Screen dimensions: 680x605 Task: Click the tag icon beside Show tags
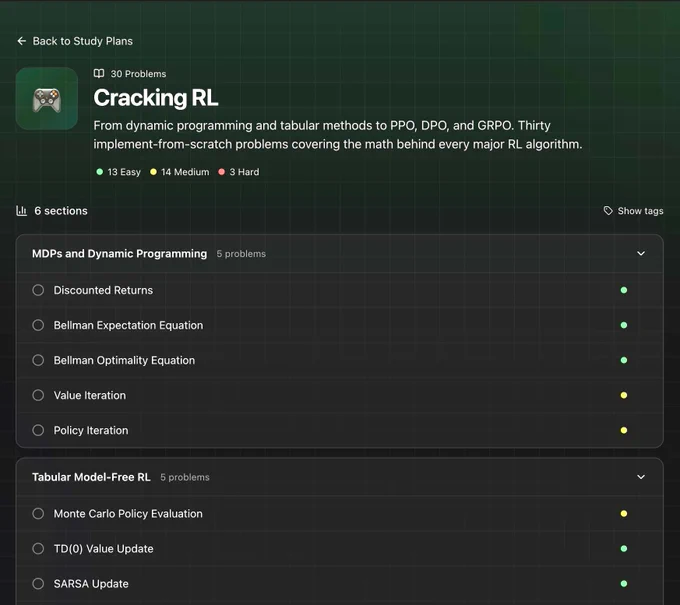click(608, 211)
